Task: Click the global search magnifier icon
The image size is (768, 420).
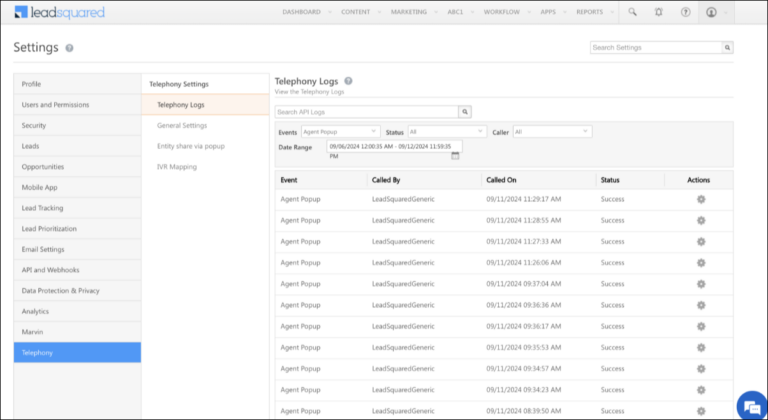Action: pyautogui.click(x=632, y=12)
